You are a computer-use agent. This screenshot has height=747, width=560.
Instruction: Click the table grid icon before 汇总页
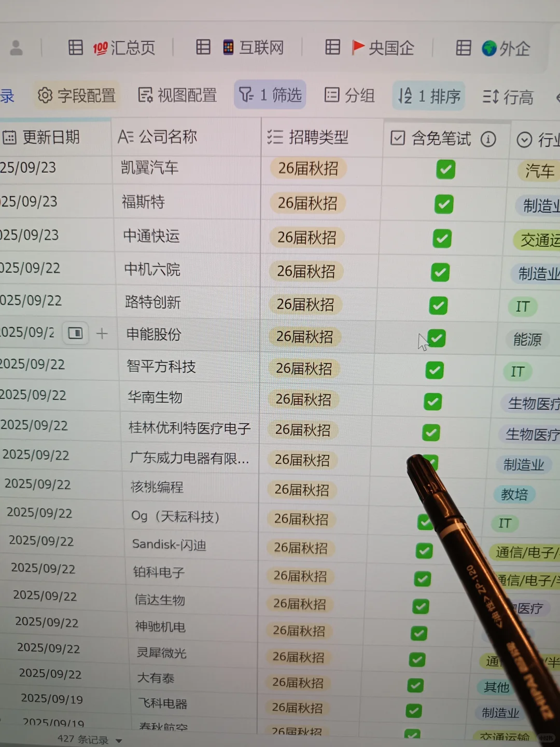pos(76,48)
